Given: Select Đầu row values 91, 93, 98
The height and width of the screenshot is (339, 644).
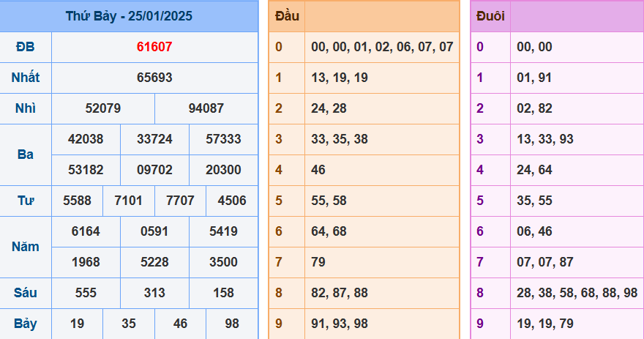Looking at the screenshot, I should pyautogui.click(x=340, y=324).
